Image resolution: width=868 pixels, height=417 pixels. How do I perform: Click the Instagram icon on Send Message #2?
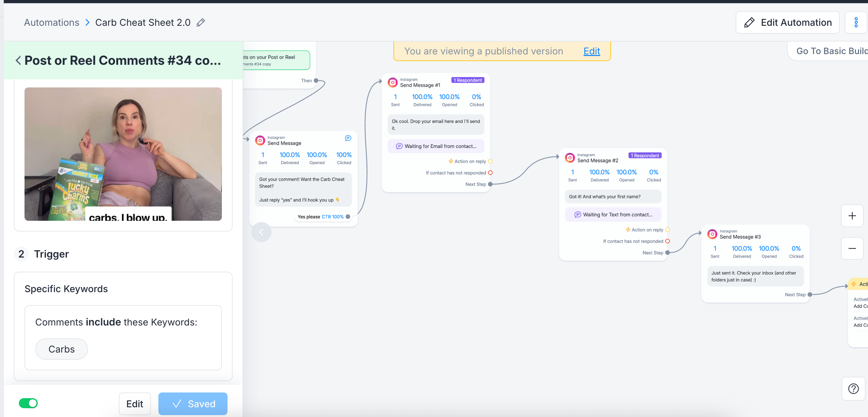pos(570,158)
